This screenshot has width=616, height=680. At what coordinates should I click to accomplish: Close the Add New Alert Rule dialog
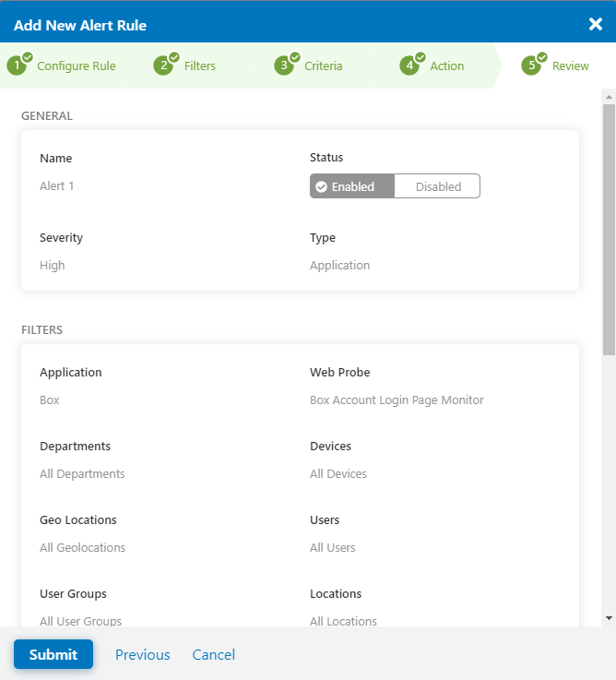(x=595, y=24)
